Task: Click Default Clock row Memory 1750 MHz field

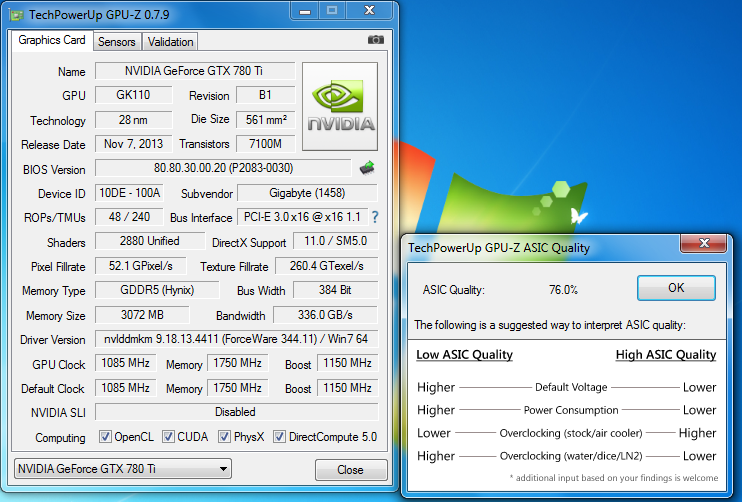Action: (x=238, y=388)
